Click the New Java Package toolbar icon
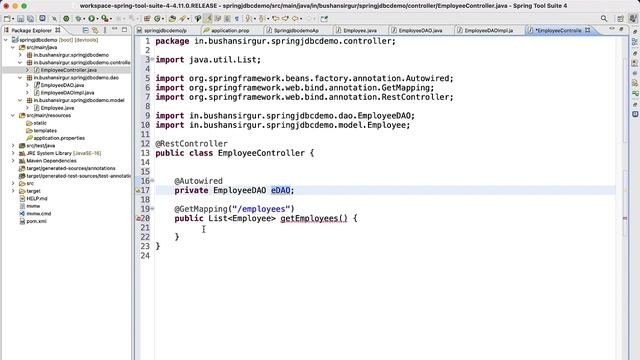Screen dimensions: 640x360 (x=147, y=19)
